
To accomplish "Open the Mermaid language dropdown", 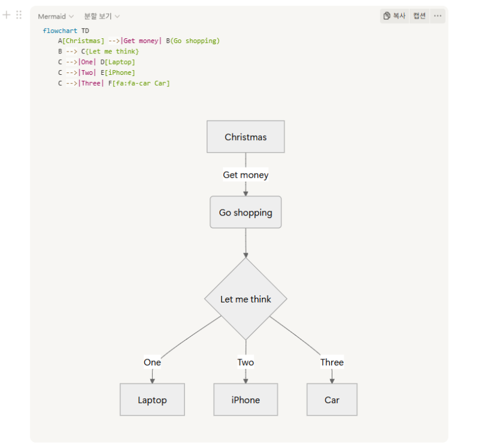I will (56, 17).
